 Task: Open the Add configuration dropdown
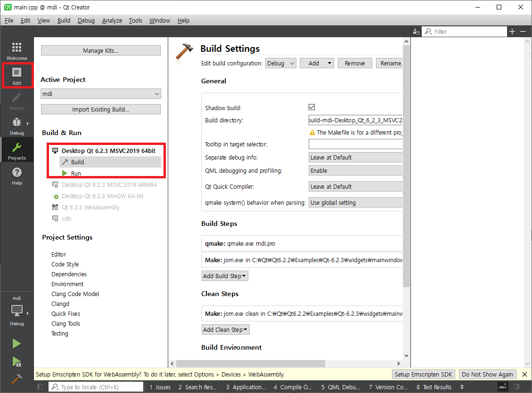pos(317,64)
